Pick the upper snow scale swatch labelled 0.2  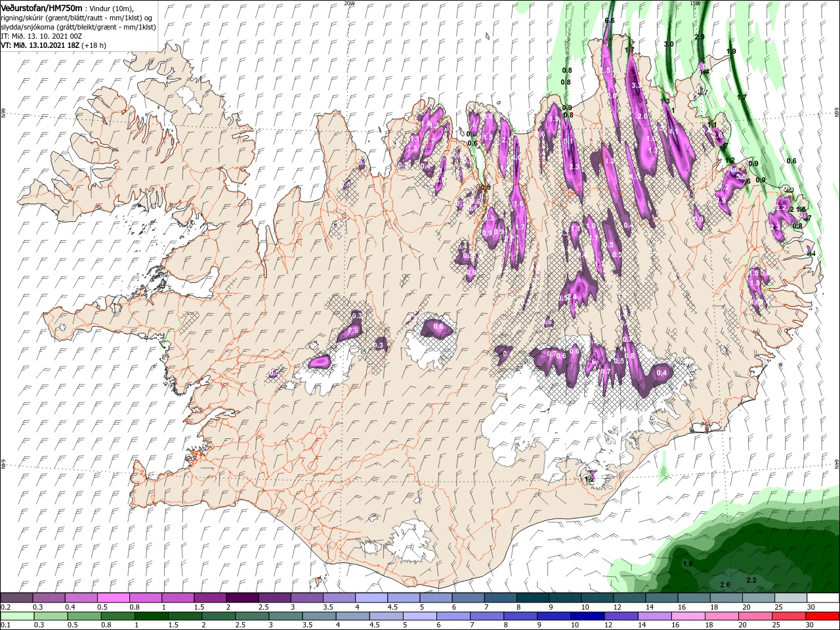16,598
